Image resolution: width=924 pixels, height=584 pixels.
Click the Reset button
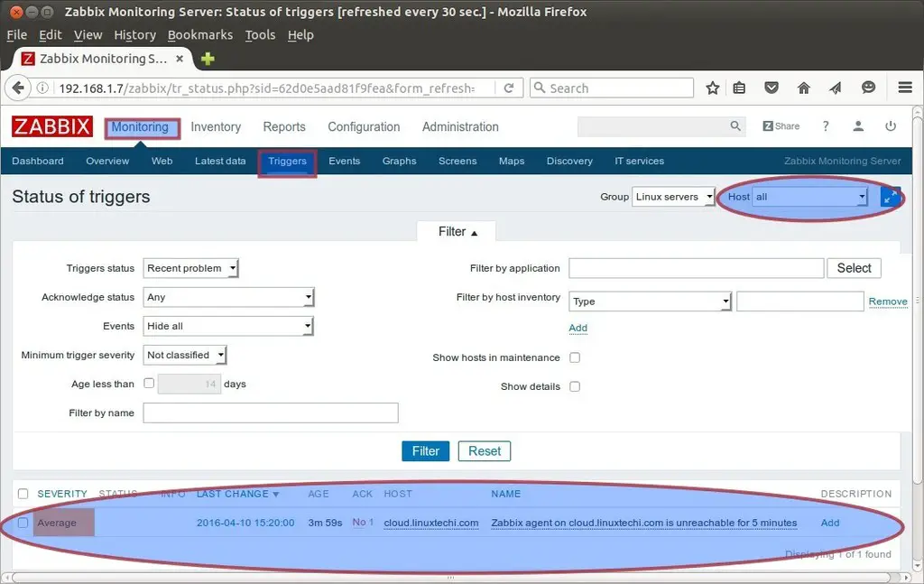tap(485, 450)
